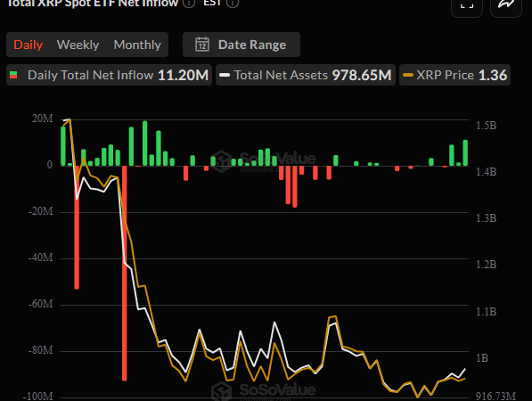Image resolution: width=532 pixels, height=401 pixels.
Task: Click the 978.65M net assets value
Action: pos(362,76)
